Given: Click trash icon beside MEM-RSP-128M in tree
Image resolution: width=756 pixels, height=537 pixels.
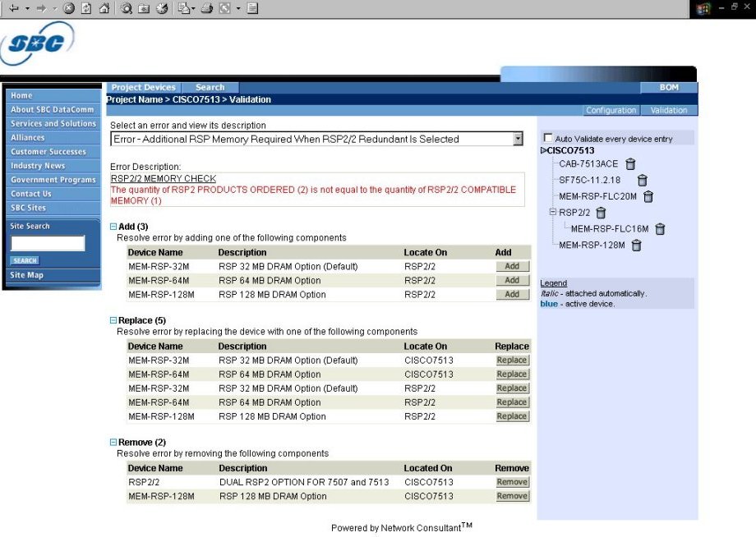Looking at the screenshot, I should pos(636,246).
